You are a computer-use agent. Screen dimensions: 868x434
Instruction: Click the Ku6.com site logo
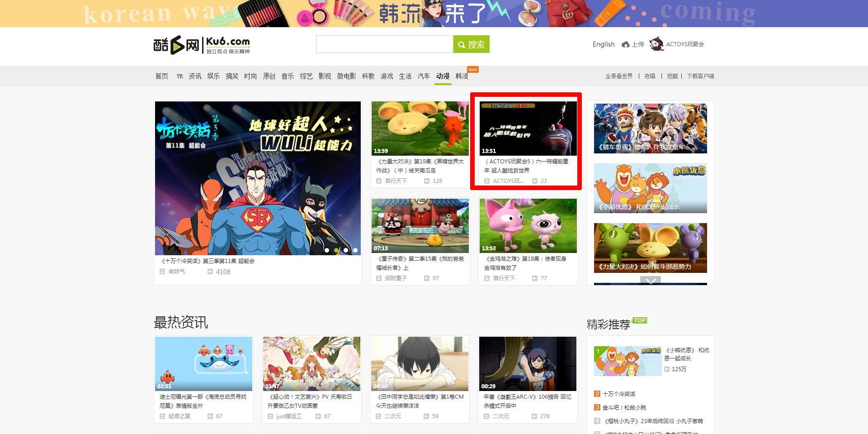point(202,45)
